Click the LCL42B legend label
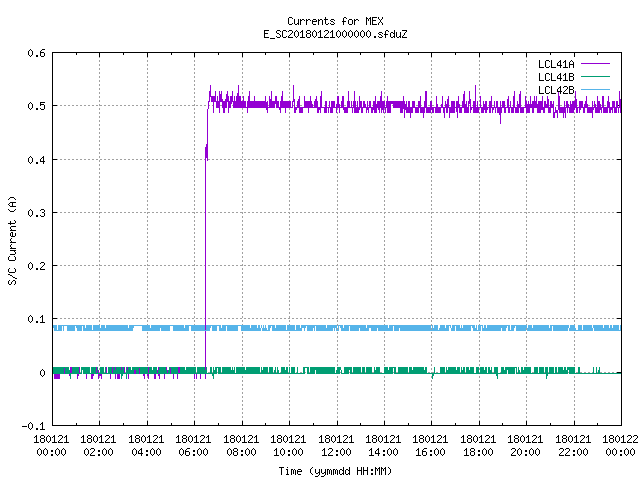This screenshot has height=480, width=640. pyautogui.click(x=556, y=90)
